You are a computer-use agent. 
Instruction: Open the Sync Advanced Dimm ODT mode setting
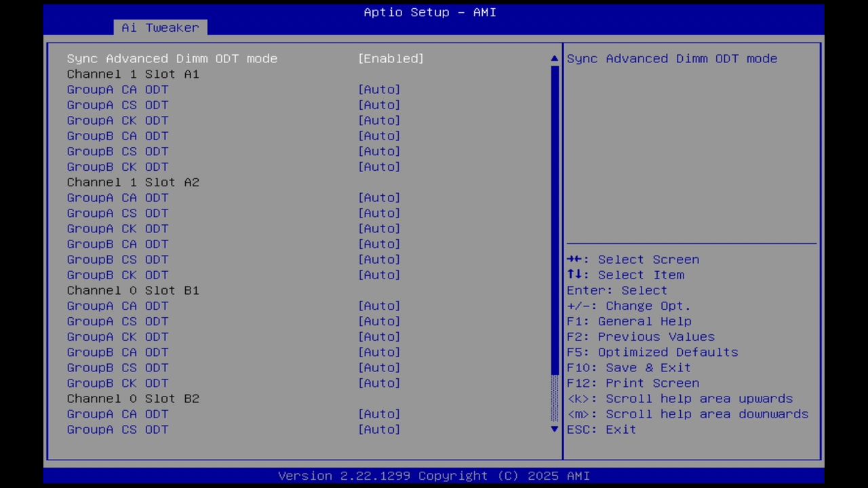172,58
